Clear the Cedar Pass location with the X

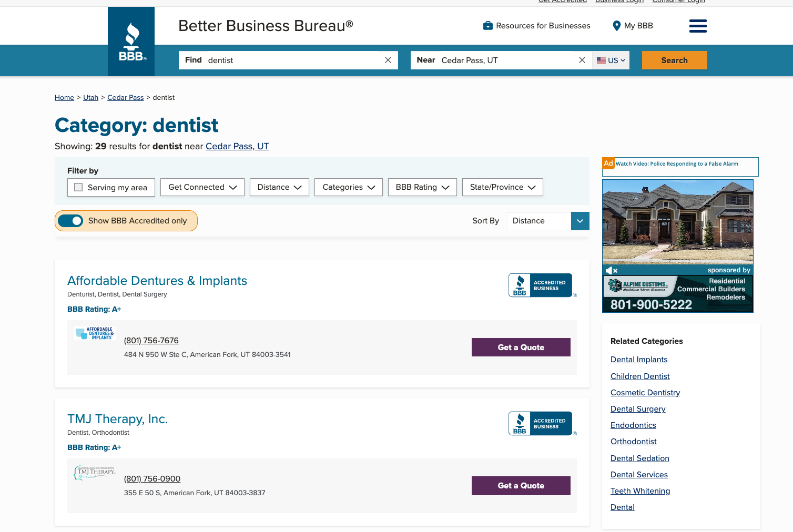582,60
